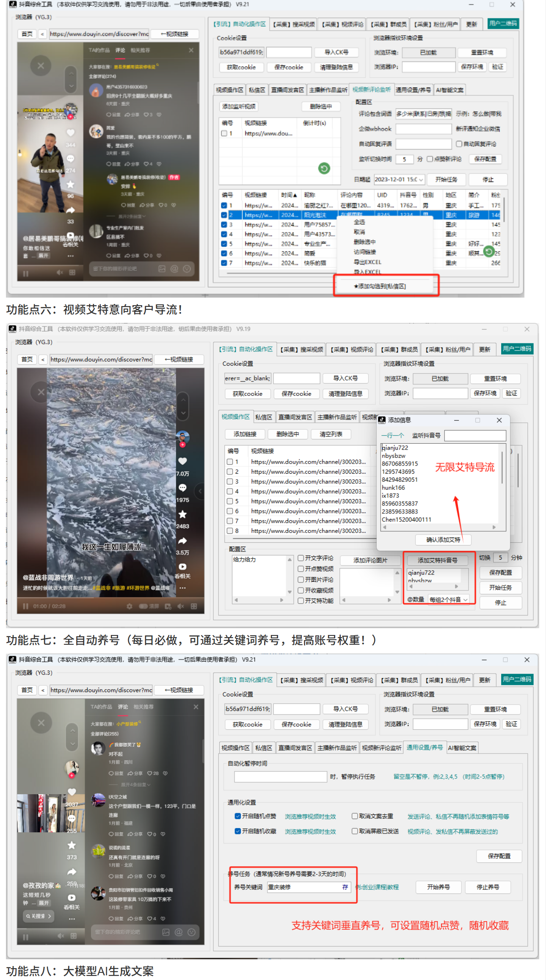The image size is (546, 980).
Task: Tick the 开收藏视频 checkbox
Action: 301,590
